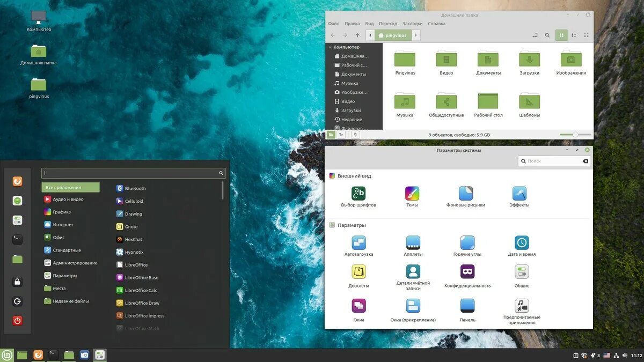The image size is (644, 362).
Task: Click the lock screen button in menu
Action: (17, 282)
